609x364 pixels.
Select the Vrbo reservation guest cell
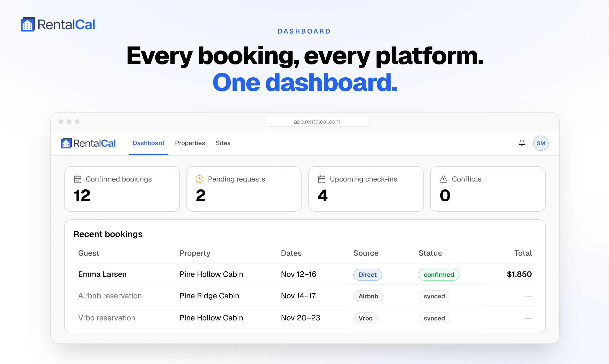106,318
